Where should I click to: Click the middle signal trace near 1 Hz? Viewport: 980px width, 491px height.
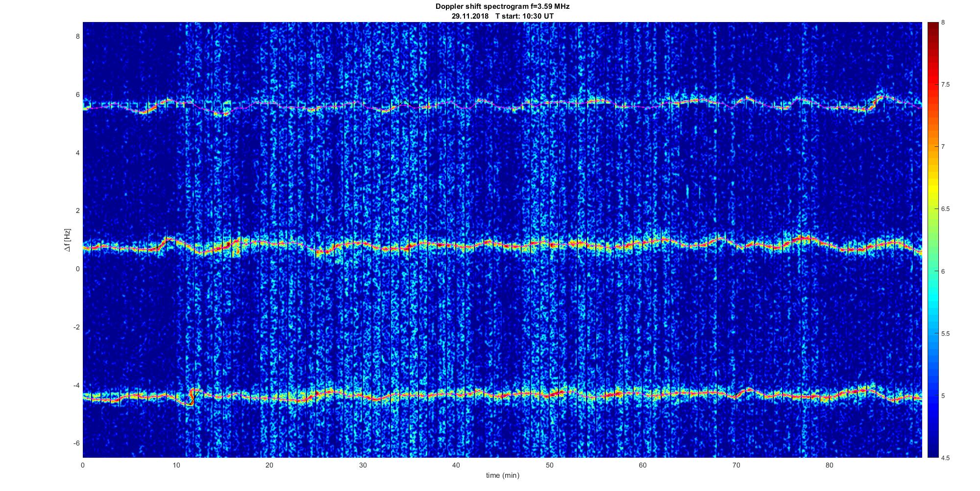tap(502, 245)
